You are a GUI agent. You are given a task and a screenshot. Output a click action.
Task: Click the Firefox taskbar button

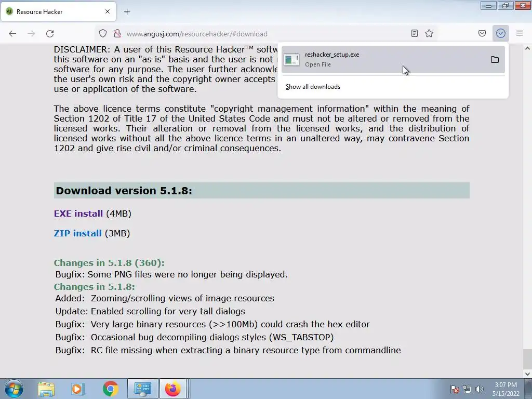[x=173, y=389]
